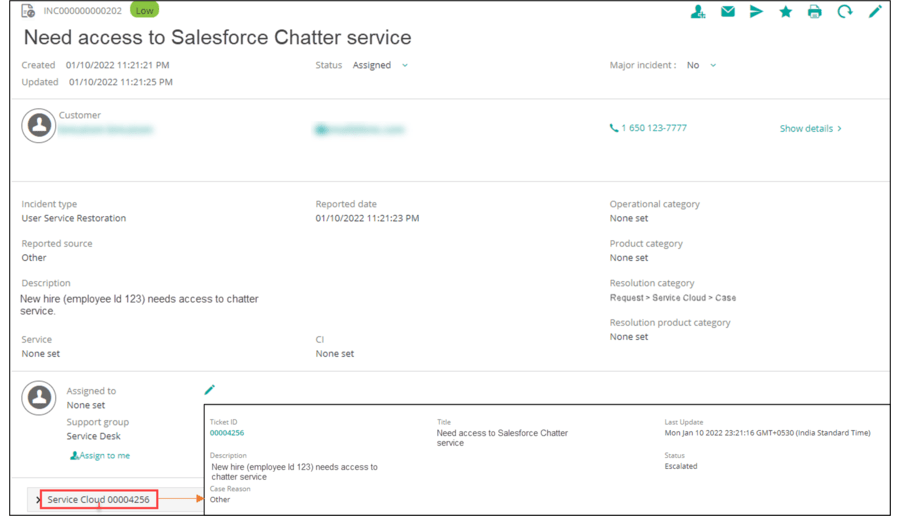Viewport: 900px width, 516px height.
Task: Click Resolution category Request > Service Cloud > Case
Action: point(673,298)
